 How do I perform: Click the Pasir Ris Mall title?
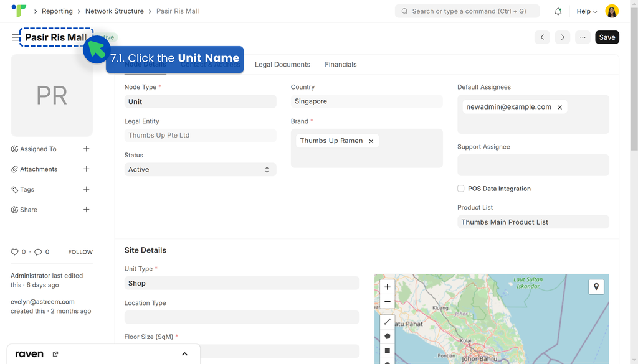coord(55,37)
